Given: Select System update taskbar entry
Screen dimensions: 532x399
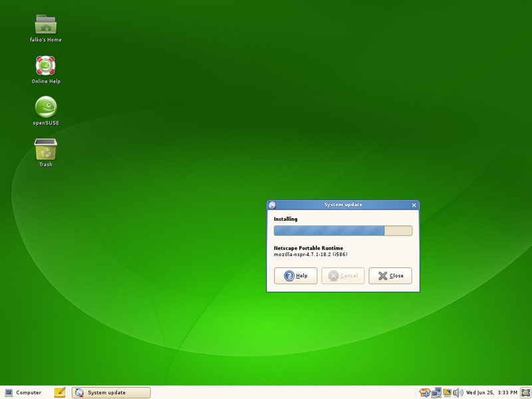Looking at the screenshot, I should pos(111,392).
